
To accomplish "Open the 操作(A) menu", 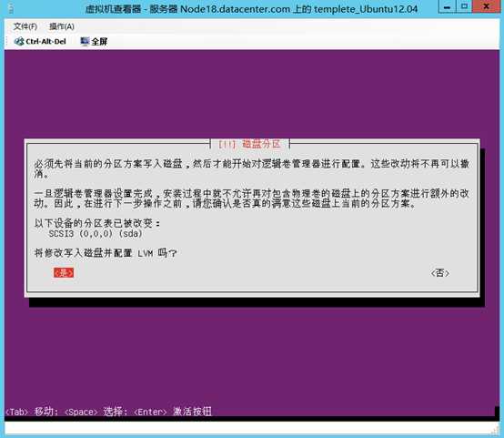I will tap(62, 26).
